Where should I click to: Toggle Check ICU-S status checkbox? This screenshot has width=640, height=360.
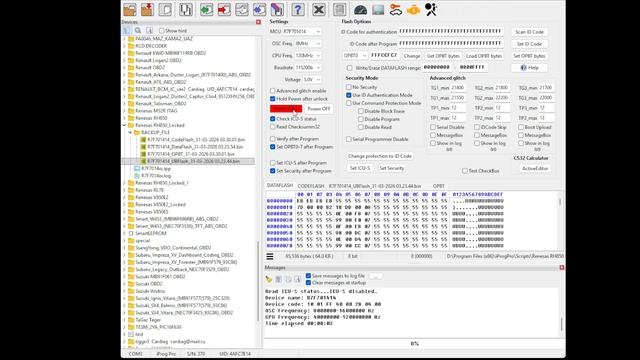(x=273, y=119)
